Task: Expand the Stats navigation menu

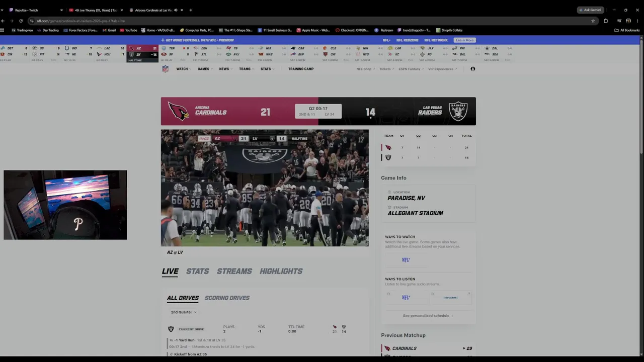Action: tap(267, 69)
